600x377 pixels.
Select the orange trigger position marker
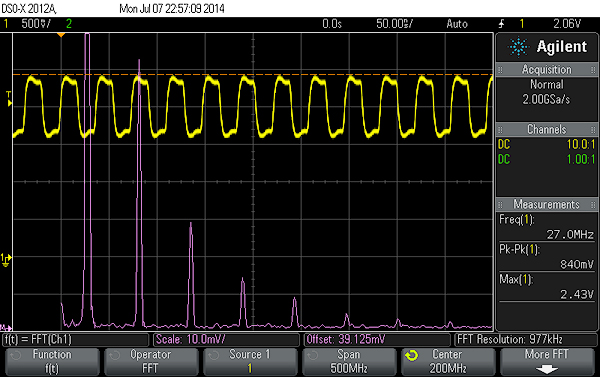click(x=61, y=35)
